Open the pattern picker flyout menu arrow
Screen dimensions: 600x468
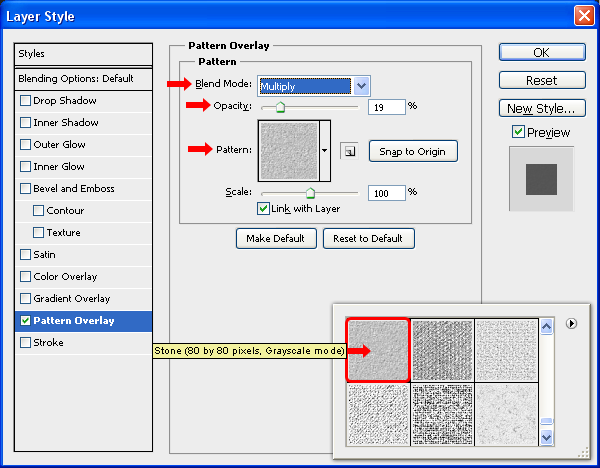(x=571, y=323)
